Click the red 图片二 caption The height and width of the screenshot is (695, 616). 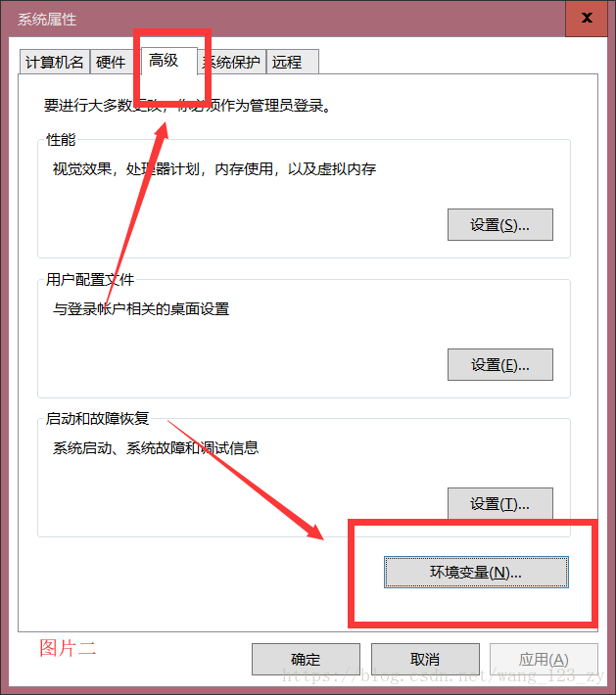click(68, 648)
